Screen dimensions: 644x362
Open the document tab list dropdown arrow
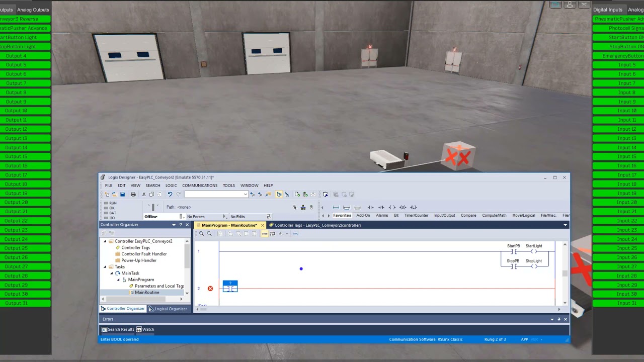(x=566, y=225)
